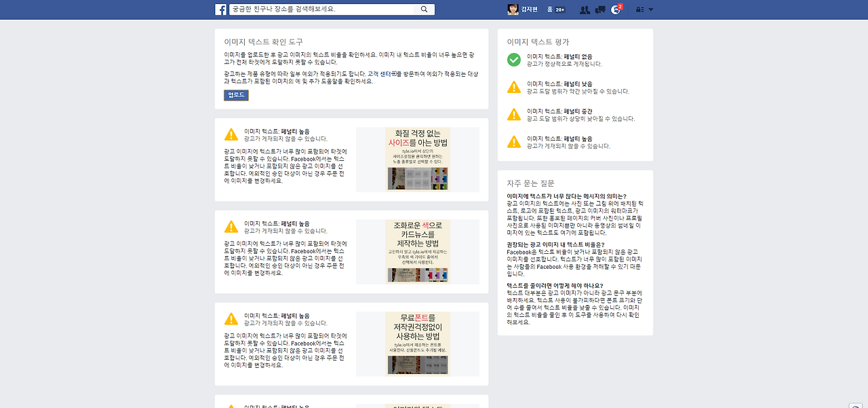This screenshot has height=408, width=868.
Task: Open the account settings dropdown arrow
Action: 651,9
